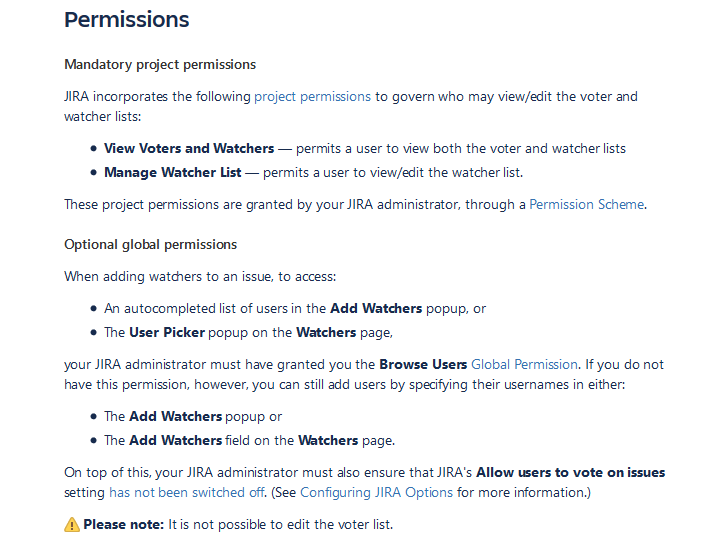Click 'When adding watchers to an issue' sentence
This screenshot has width=706, height=552.
(x=200, y=276)
